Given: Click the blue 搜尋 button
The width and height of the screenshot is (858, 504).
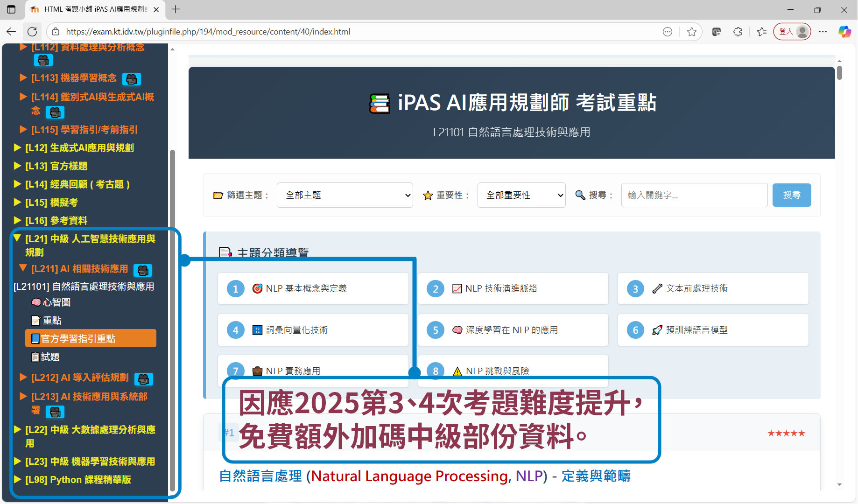Looking at the screenshot, I should (791, 195).
